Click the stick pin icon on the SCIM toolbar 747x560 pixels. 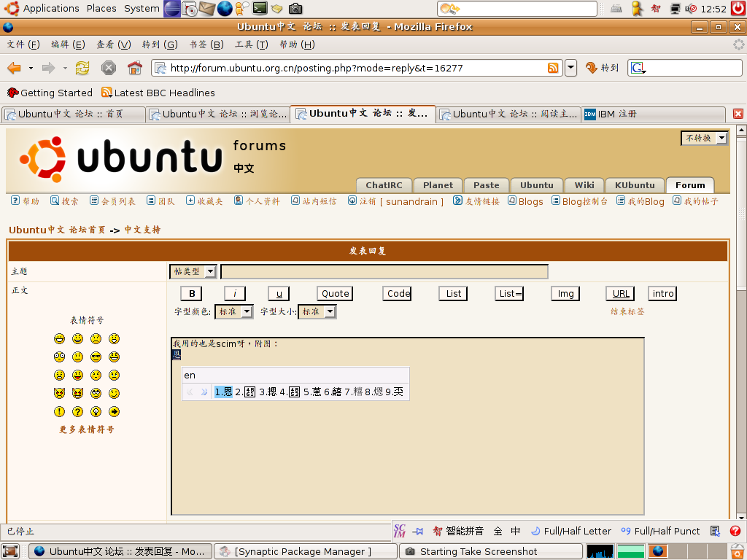coord(418,532)
